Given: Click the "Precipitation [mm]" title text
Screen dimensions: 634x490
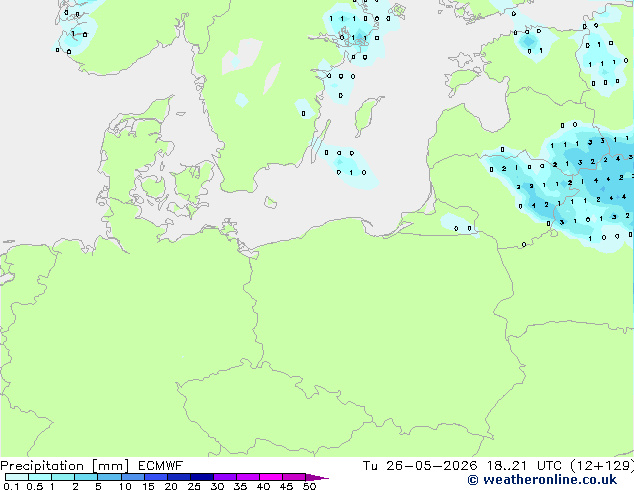Looking at the screenshot, I should [x=65, y=466].
